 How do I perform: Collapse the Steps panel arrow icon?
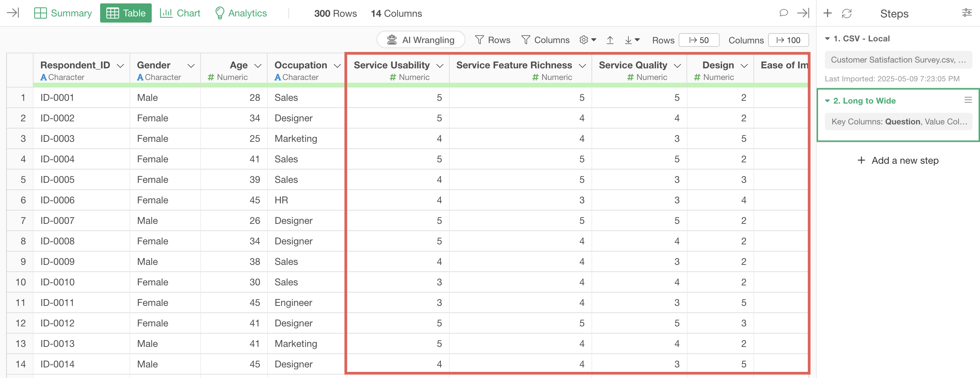click(x=803, y=13)
